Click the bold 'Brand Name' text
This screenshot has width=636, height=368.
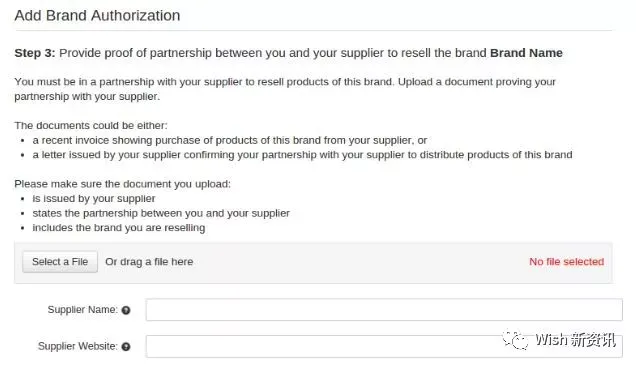click(x=526, y=53)
